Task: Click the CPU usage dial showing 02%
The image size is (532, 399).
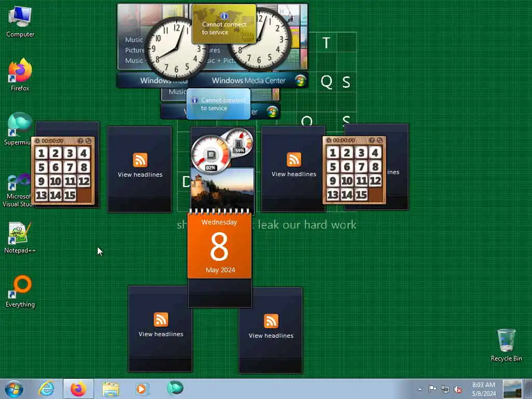Action: pyautogui.click(x=211, y=155)
